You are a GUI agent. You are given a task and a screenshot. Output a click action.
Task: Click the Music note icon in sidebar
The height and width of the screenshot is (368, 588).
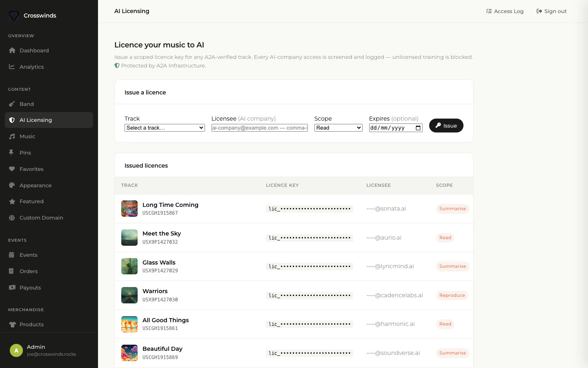pos(12,136)
